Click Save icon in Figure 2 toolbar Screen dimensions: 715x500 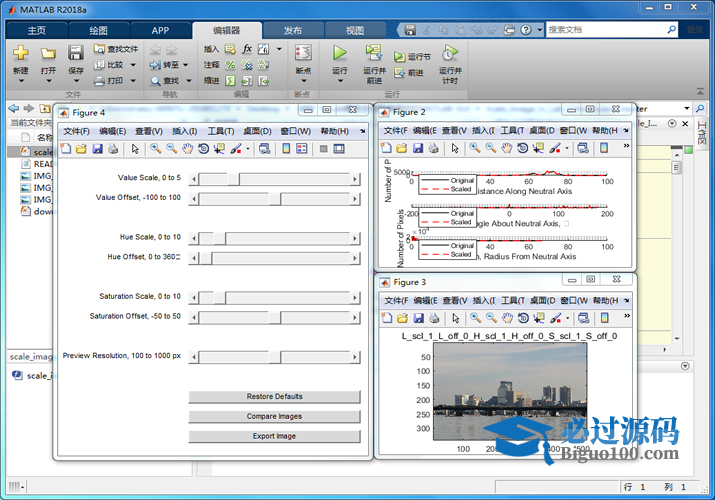pos(418,148)
